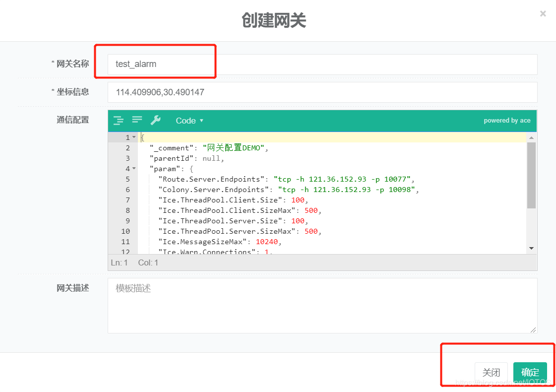Click the 关闭 button
The height and width of the screenshot is (392, 556).
491,372
